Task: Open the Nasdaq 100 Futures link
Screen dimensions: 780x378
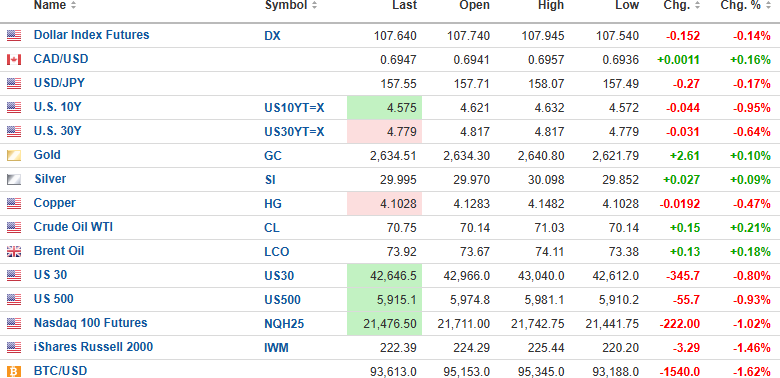Action: pos(91,323)
